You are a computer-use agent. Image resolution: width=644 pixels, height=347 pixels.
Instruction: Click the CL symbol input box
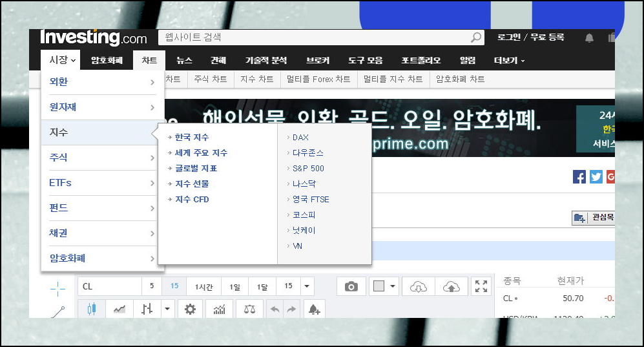110,286
